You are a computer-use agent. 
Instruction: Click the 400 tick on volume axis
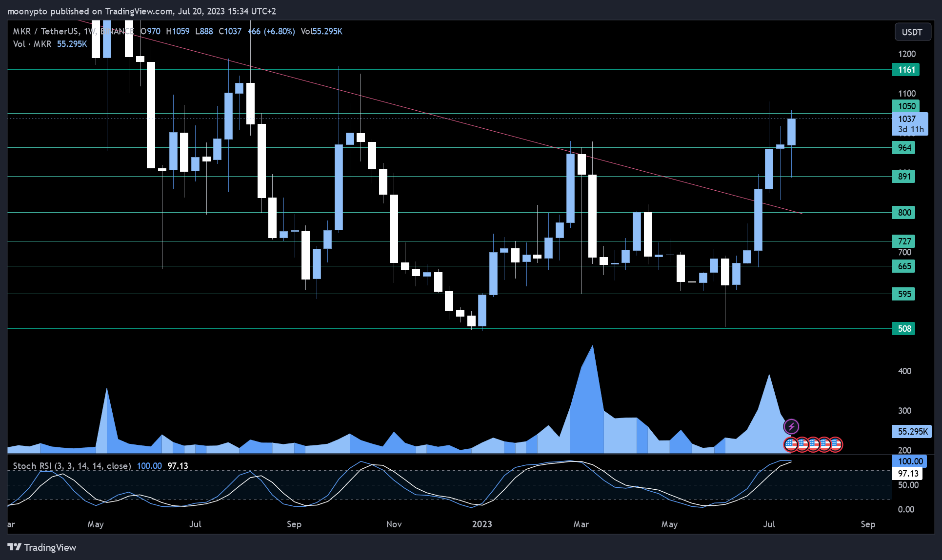pyautogui.click(x=905, y=371)
